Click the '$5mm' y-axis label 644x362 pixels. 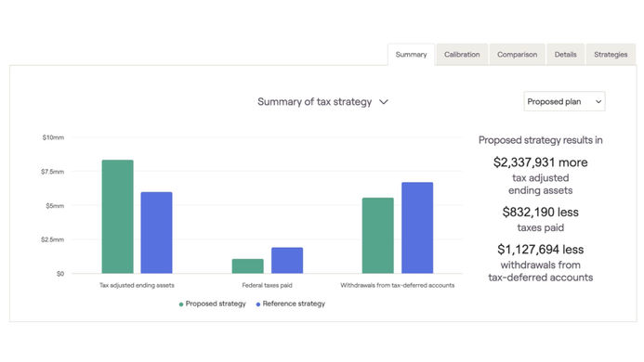(x=55, y=206)
